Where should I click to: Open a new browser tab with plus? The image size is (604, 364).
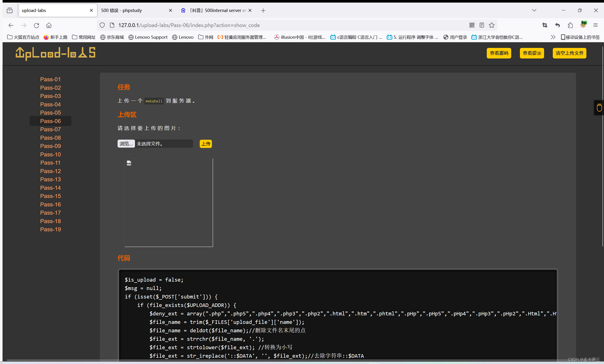(x=263, y=10)
